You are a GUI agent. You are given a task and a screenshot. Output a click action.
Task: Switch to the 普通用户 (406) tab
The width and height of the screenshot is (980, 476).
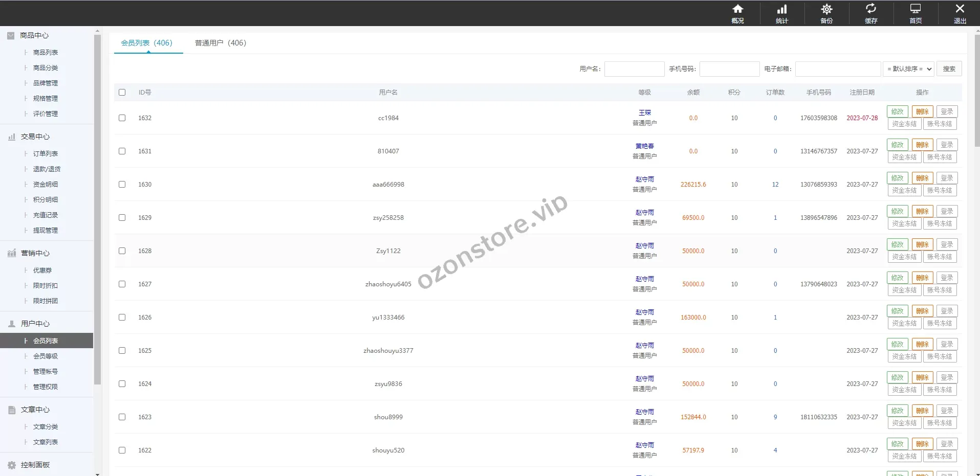[220, 43]
